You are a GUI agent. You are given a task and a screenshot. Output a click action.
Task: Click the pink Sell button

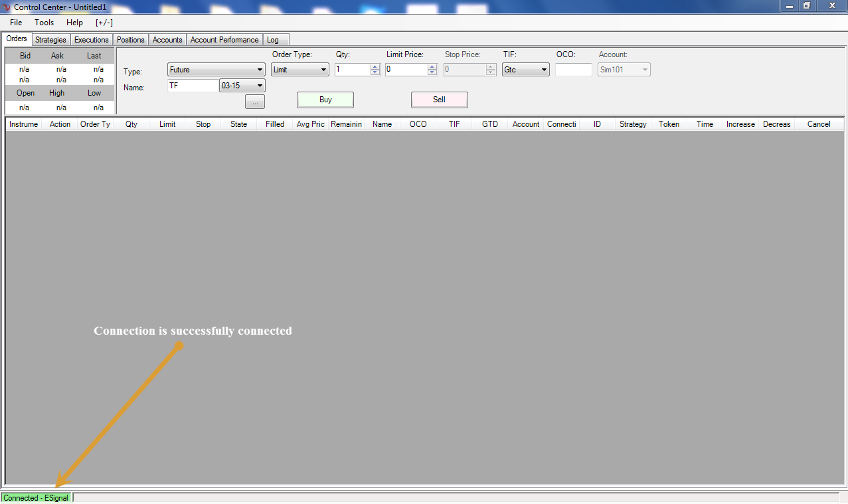(x=440, y=100)
